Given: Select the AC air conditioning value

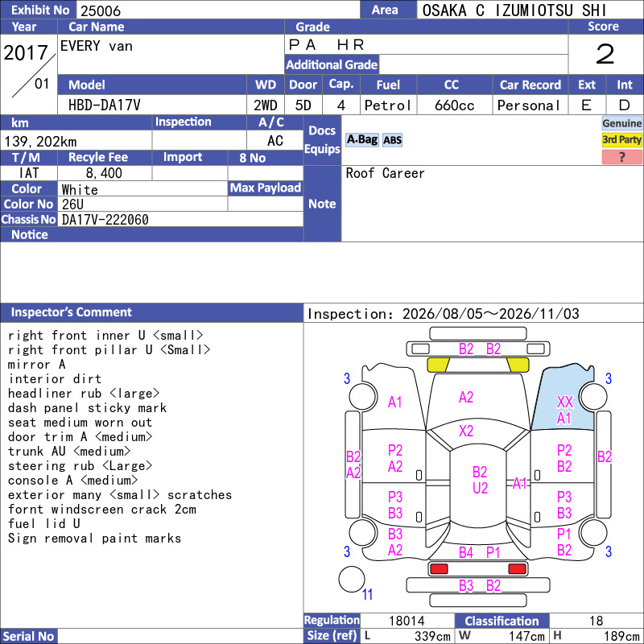Looking at the screenshot, I should coord(275,141).
